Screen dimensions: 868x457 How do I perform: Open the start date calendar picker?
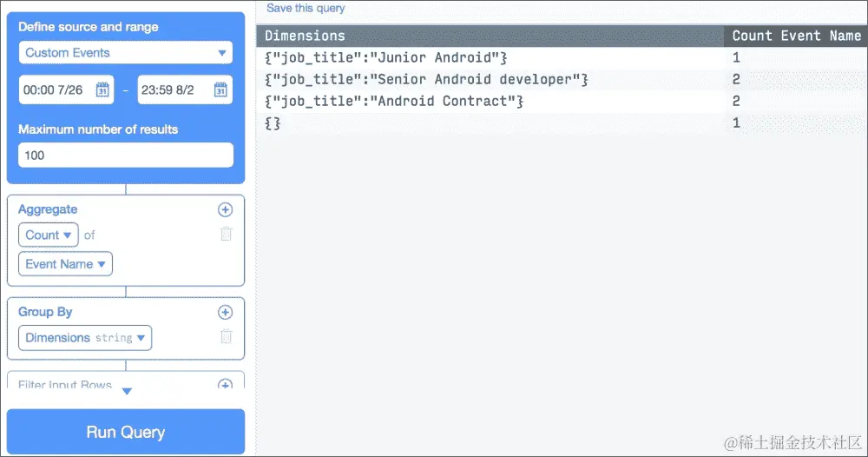tap(102, 89)
